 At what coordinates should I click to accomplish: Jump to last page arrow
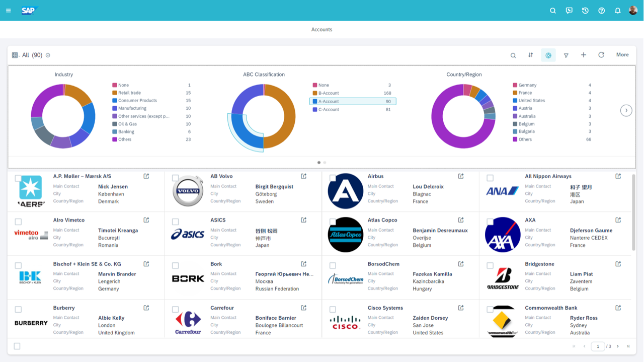[628, 346]
